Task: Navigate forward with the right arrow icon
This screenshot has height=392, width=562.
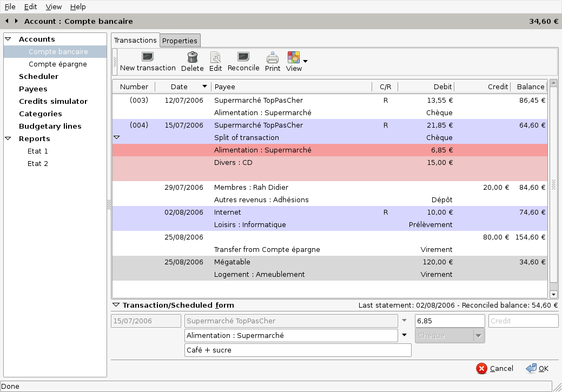Action: tap(16, 21)
